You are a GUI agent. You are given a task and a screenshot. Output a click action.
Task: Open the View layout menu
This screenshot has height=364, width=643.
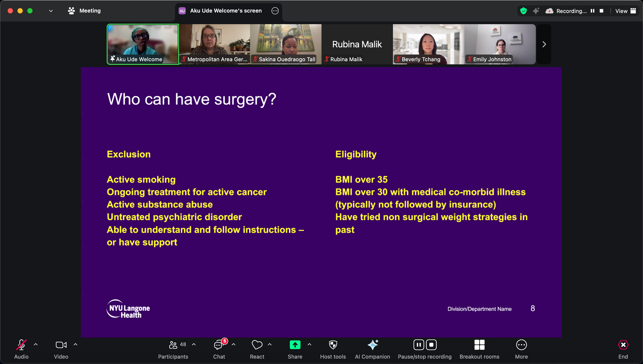625,11
